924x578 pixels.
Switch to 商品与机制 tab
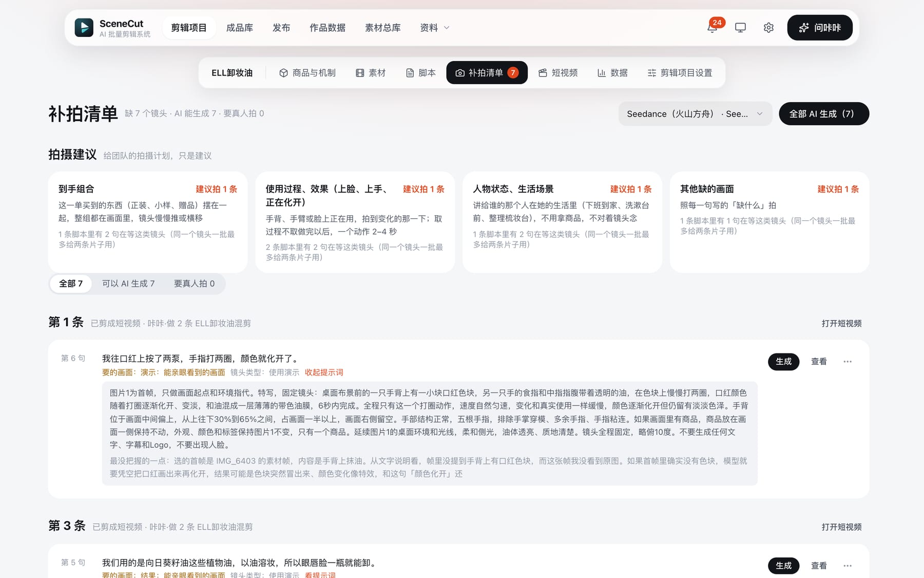pyautogui.click(x=307, y=73)
